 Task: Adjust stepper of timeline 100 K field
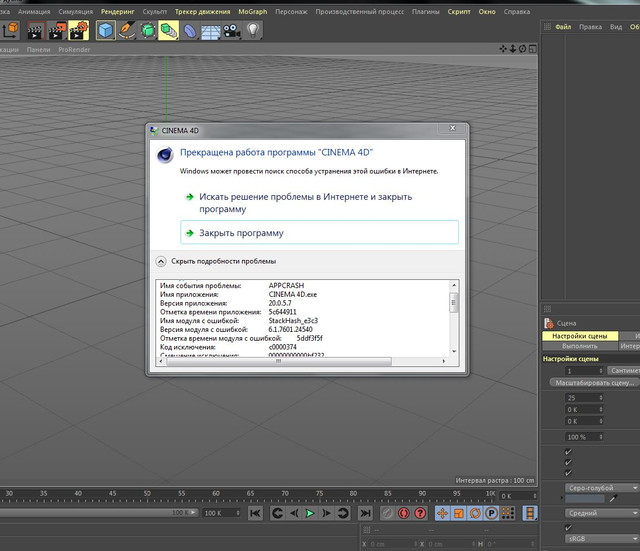pos(238,513)
